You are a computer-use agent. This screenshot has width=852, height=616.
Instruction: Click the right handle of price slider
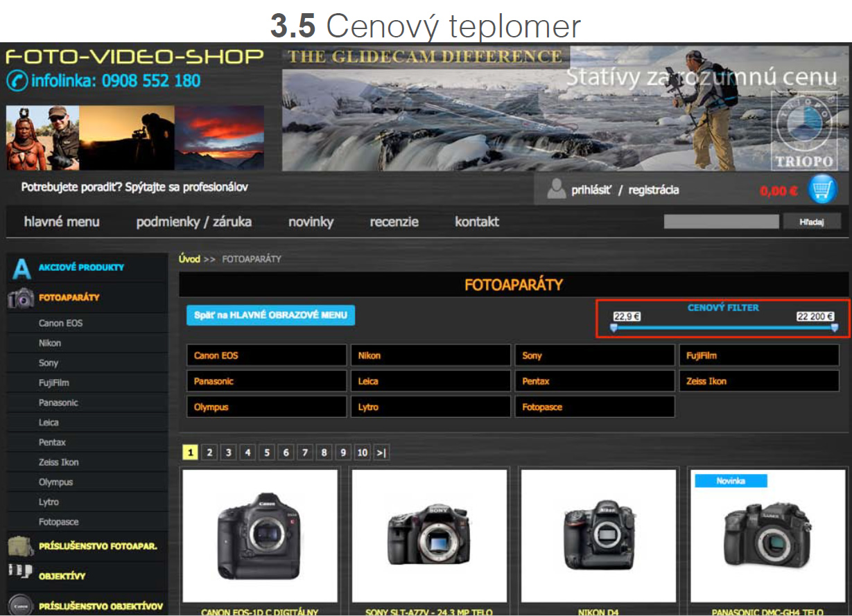[x=834, y=328]
